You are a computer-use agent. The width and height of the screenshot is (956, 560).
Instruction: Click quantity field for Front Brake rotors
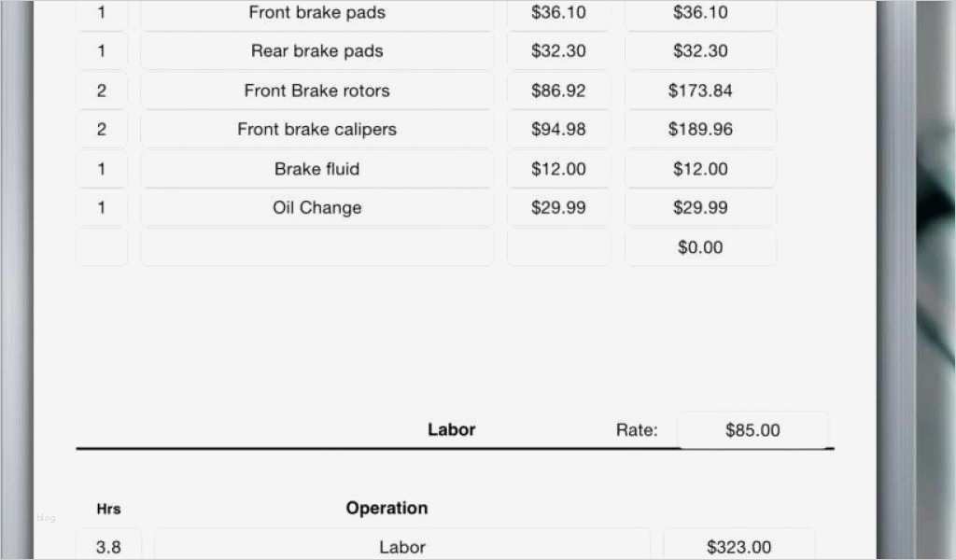pyautogui.click(x=101, y=91)
